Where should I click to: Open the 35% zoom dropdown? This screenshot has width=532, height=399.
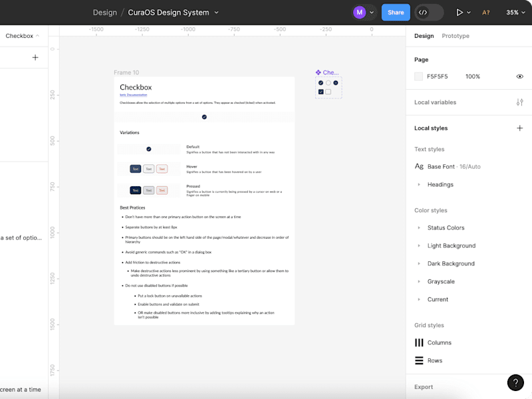515,13
